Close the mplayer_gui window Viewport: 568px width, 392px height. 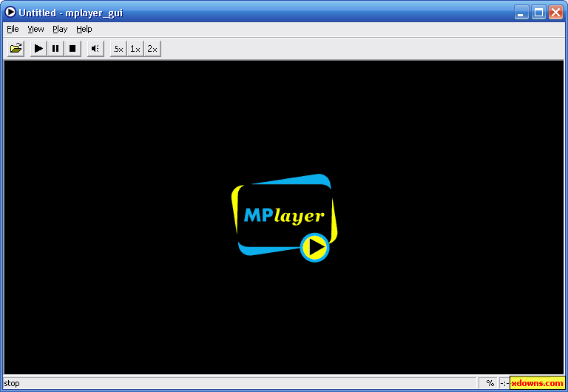[555, 13]
